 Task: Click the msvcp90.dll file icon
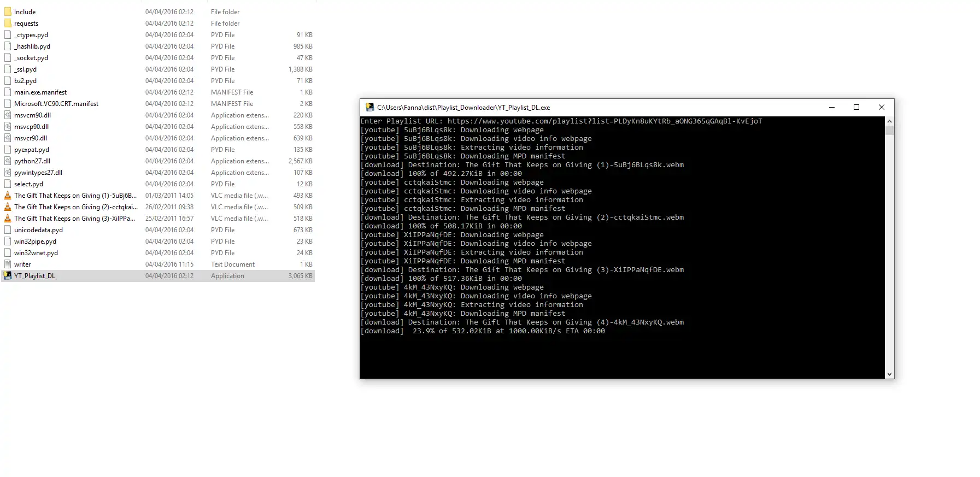click(8, 126)
